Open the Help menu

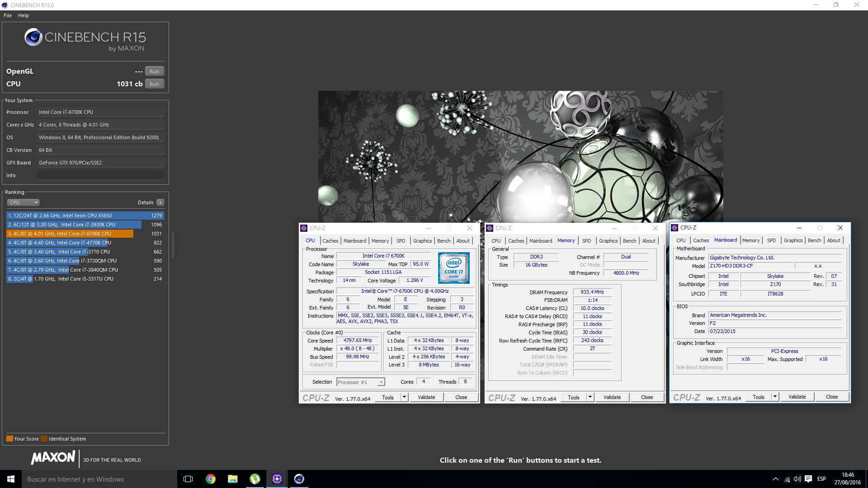point(24,15)
